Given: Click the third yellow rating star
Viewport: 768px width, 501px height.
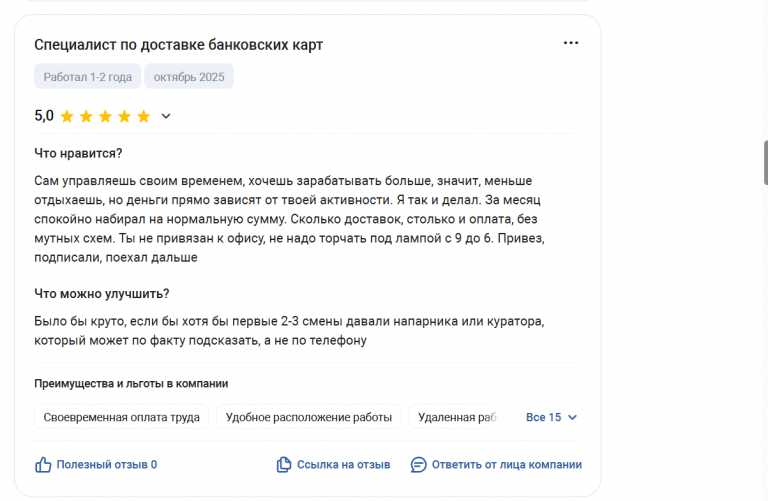Looking at the screenshot, I should (x=105, y=116).
